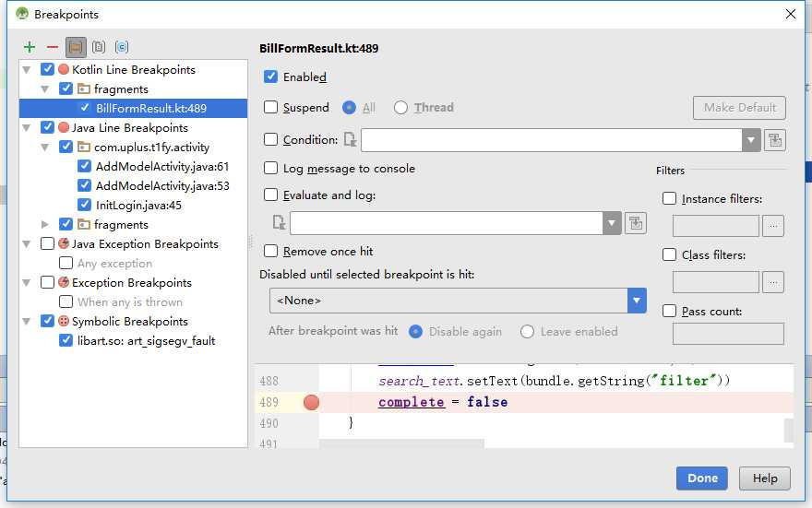Close the Breakpoints dialog

tap(790, 14)
